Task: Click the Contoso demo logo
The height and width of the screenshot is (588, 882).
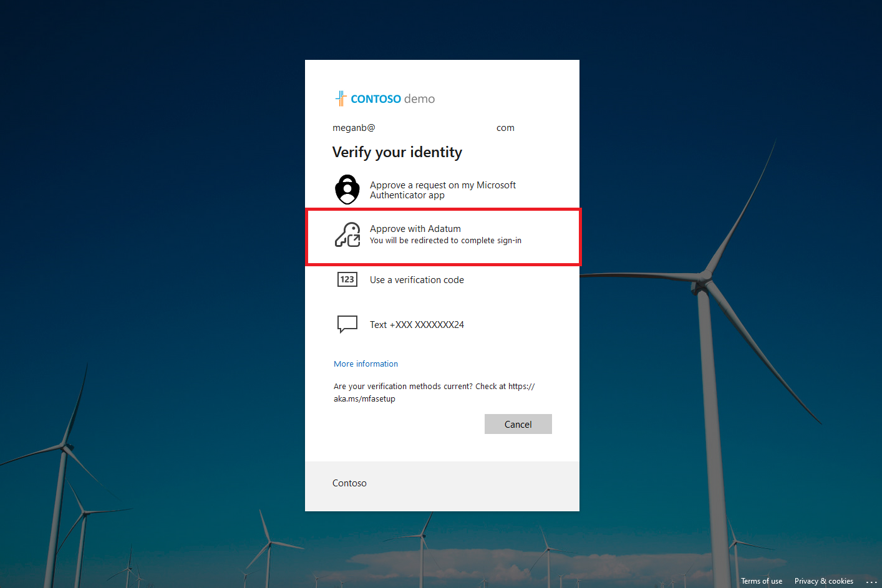Action: (x=384, y=98)
